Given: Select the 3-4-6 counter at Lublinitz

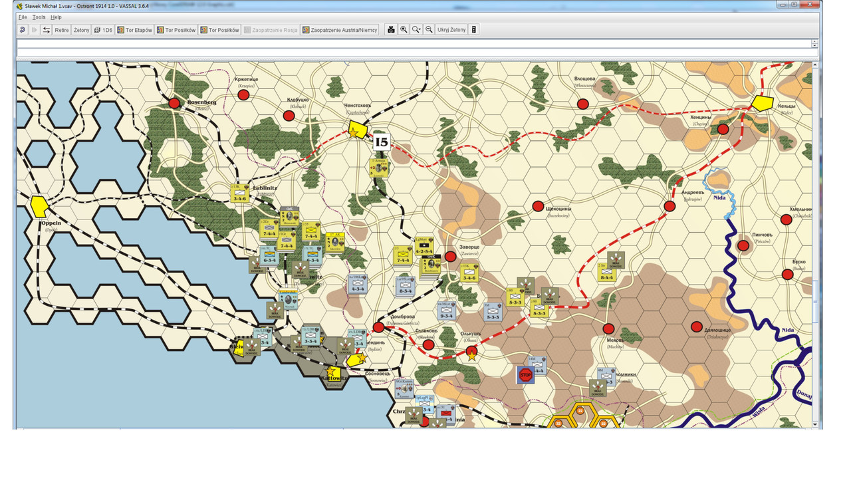Looking at the screenshot, I should [239, 193].
